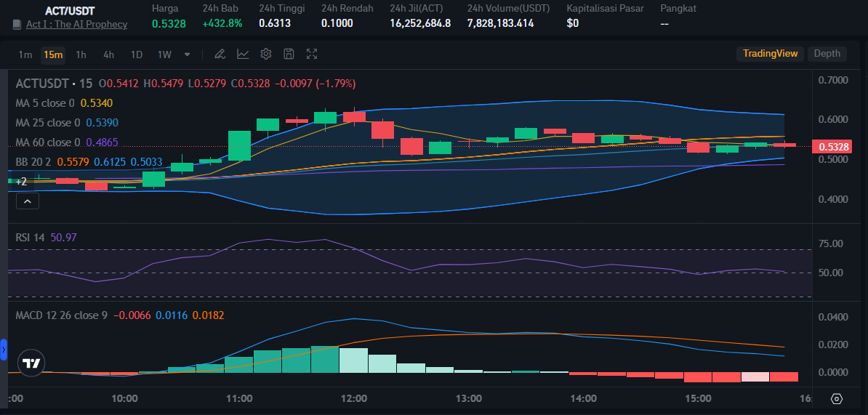Screen dimensions: 868x415
Task: Select the MA 25 close 0 indicator legend
Action: click(x=47, y=122)
